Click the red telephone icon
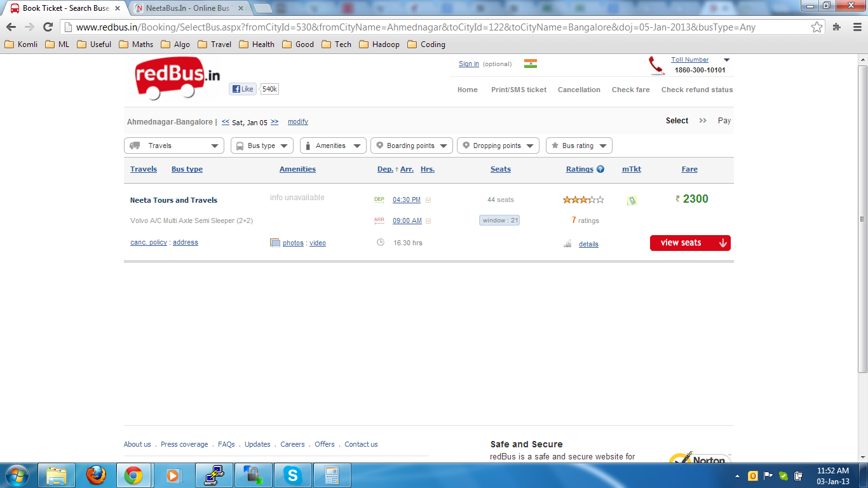The image size is (868, 488). pos(656,65)
